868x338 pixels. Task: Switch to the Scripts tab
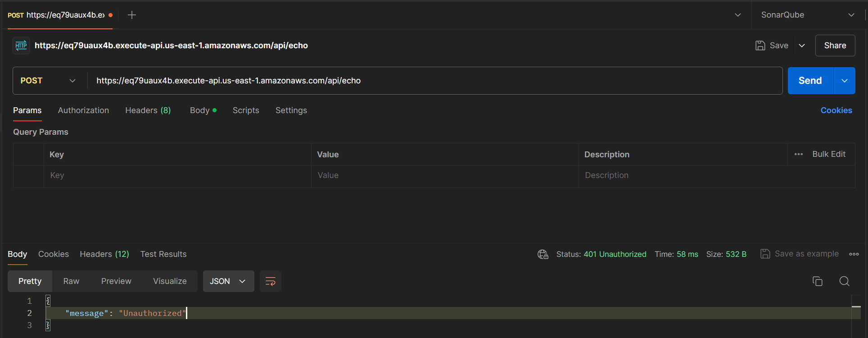point(246,110)
